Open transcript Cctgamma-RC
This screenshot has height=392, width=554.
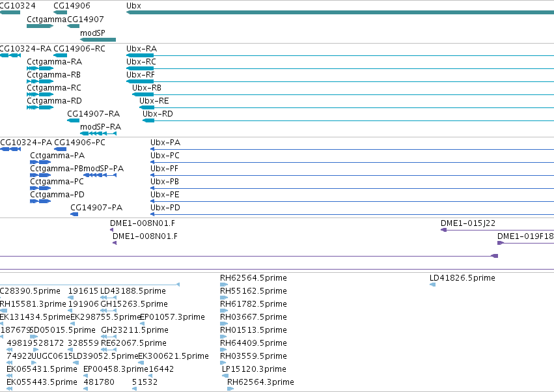pos(40,94)
